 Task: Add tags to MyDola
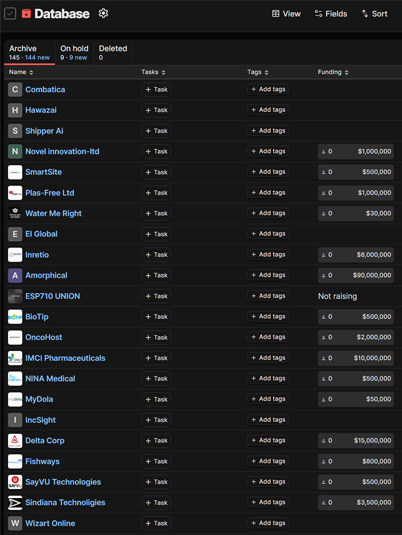(268, 399)
